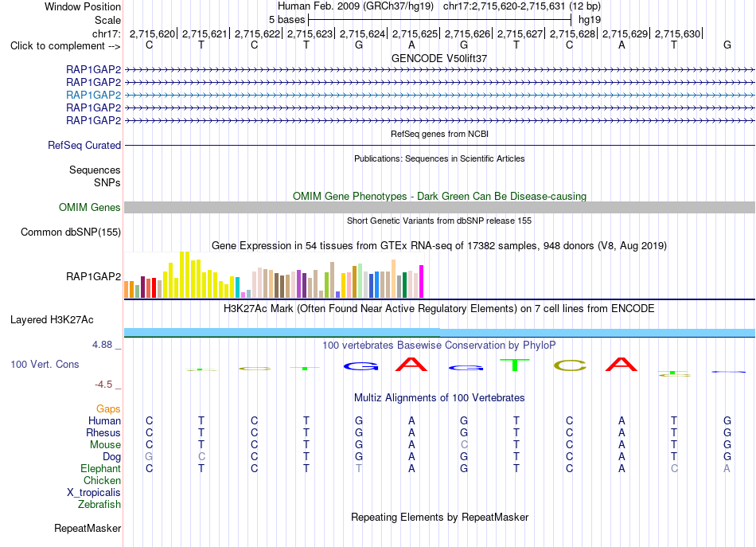
Task: Click the OMIM Gene Phenotypes green title
Action: click(x=439, y=197)
